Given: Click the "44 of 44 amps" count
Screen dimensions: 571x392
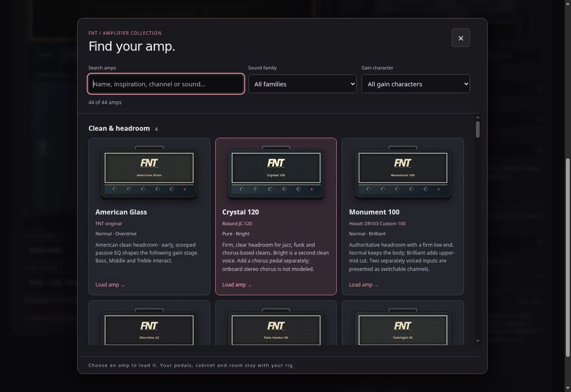Looking at the screenshot, I should 105,102.
